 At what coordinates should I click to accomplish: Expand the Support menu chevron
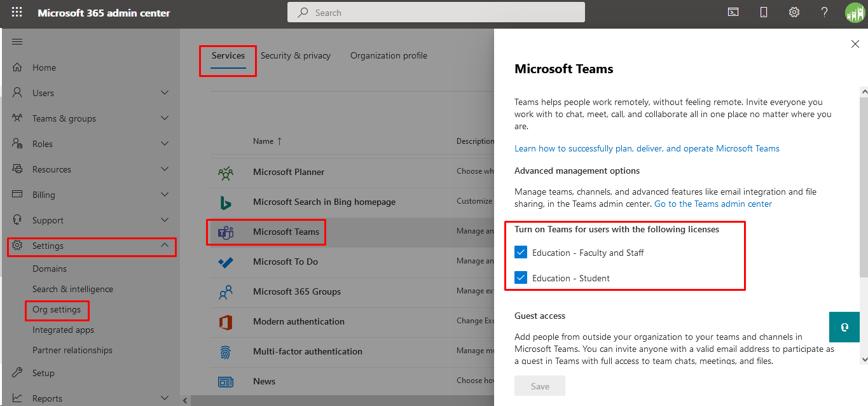pos(165,220)
